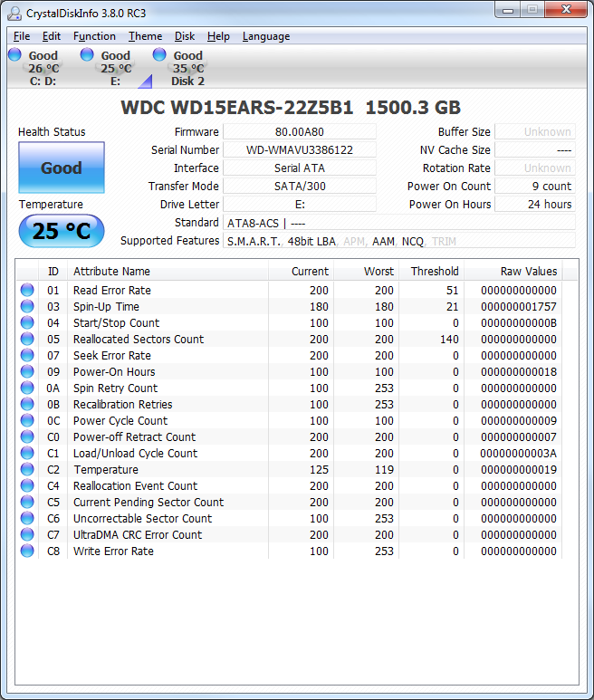The width and height of the screenshot is (594, 700).
Task: Click status orb for Write Error Rate
Action: point(27,551)
